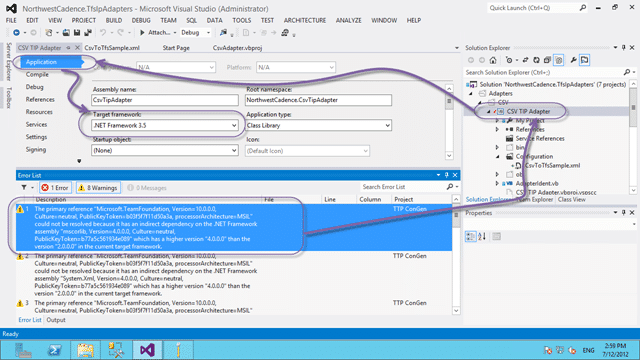This screenshot has width=640, height=360.
Task: Select the References properties page
Action: coord(40,100)
